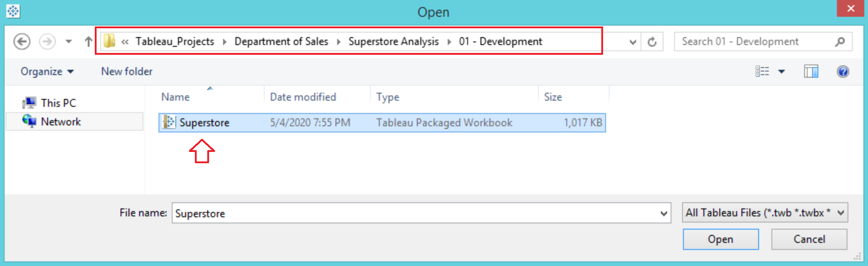Go up one folder level
The image size is (868, 266).
[x=88, y=42]
